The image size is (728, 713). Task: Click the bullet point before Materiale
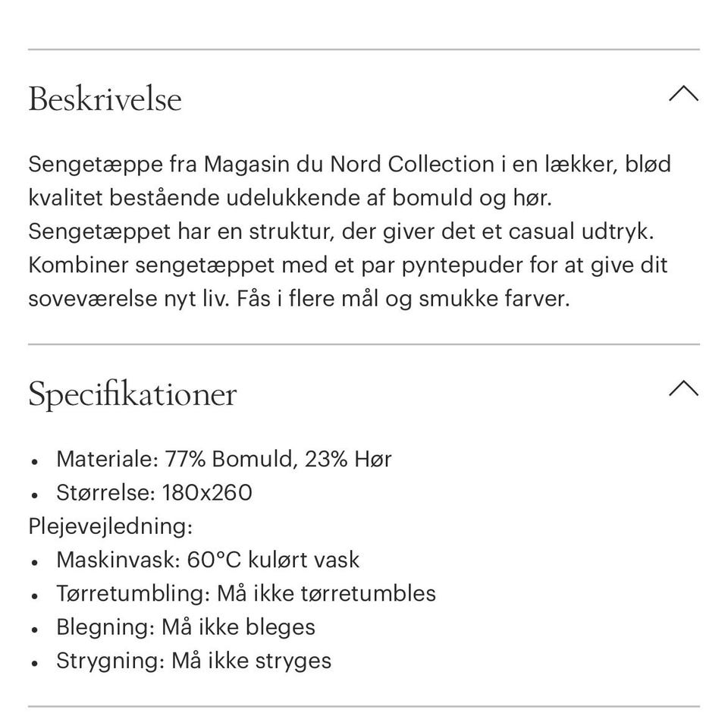click(33, 461)
